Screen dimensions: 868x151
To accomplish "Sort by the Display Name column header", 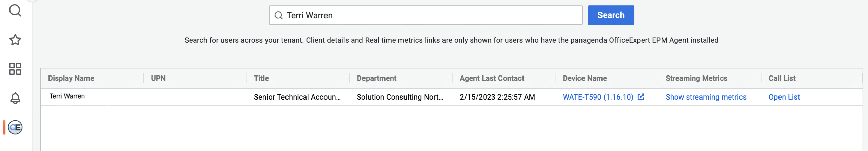I will (x=71, y=78).
